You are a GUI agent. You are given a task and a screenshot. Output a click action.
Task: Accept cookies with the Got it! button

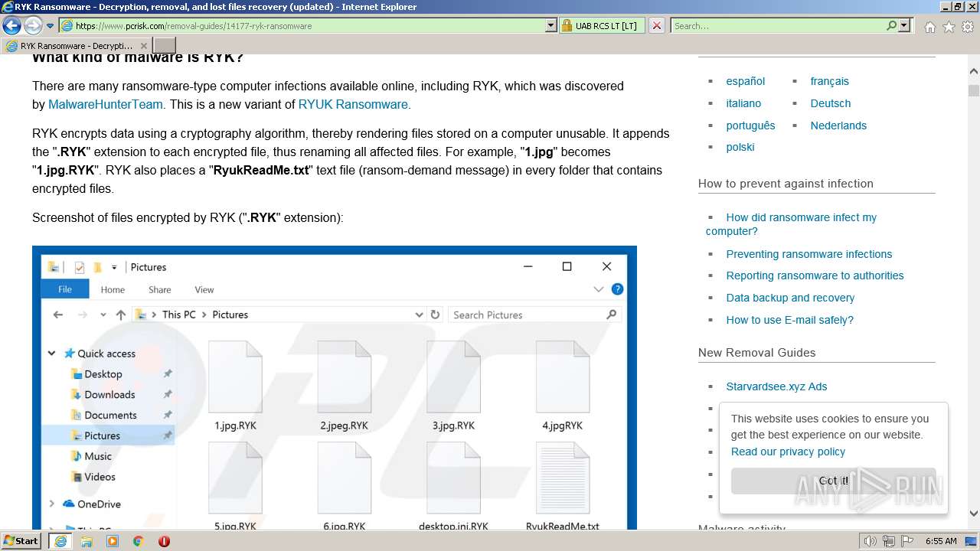click(x=833, y=481)
